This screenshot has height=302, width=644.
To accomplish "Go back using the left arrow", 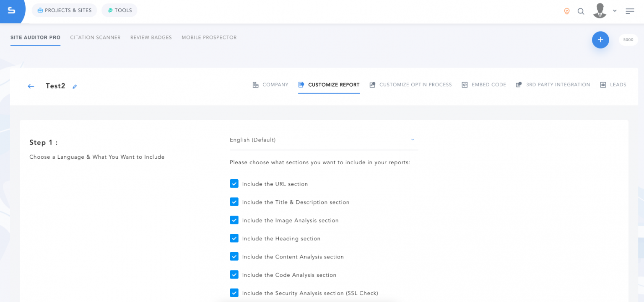I will pos(31,86).
